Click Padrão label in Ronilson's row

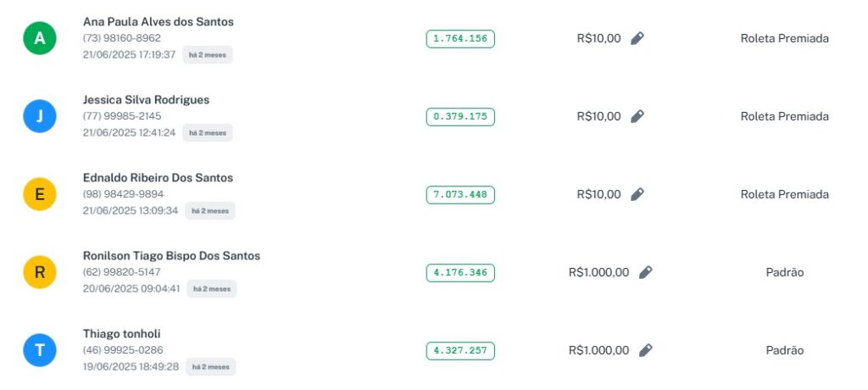pyautogui.click(x=784, y=272)
